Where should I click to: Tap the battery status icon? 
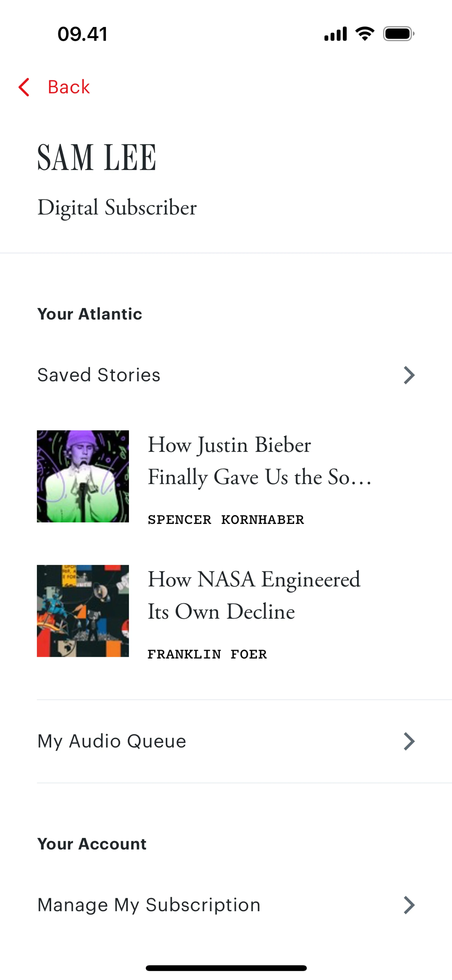click(x=398, y=34)
